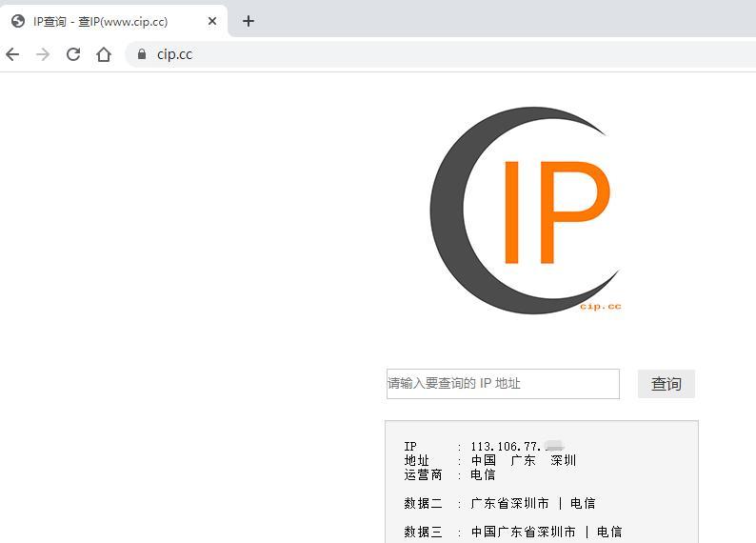Click the padlock site security icon
Image resolution: width=756 pixels, height=543 pixels.
142,54
